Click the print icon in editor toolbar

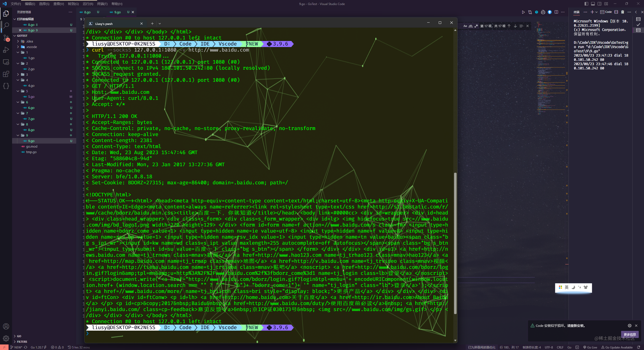(543, 12)
